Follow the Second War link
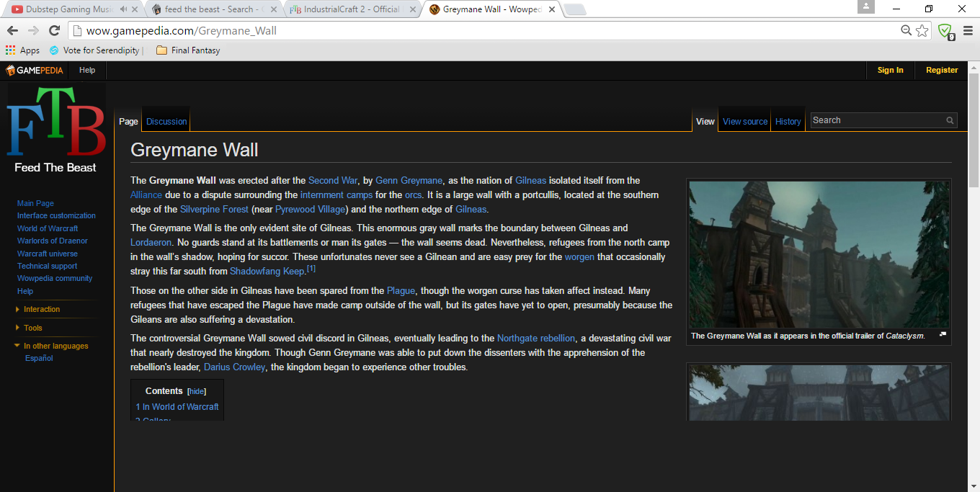980x492 pixels. (333, 180)
